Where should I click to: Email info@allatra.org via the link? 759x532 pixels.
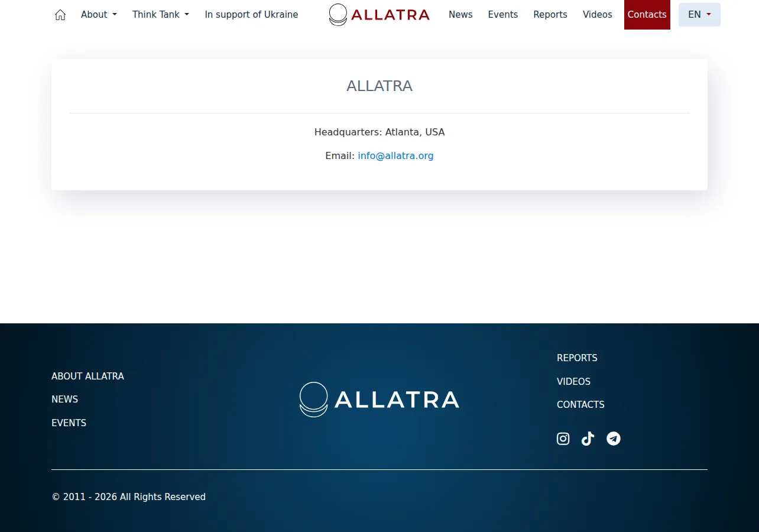pyautogui.click(x=395, y=156)
